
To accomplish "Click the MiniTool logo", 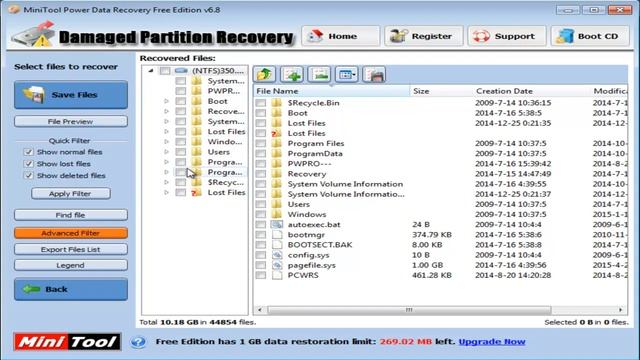I will pyautogui.click(x=67, y=342).
